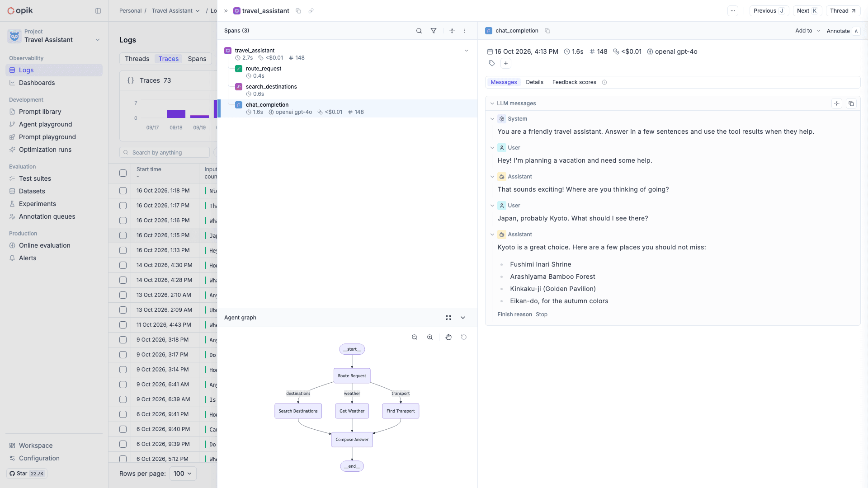Zoom in on the Agent graph
The width and height of the screenshot is (868, 488).
pos(430,337)
